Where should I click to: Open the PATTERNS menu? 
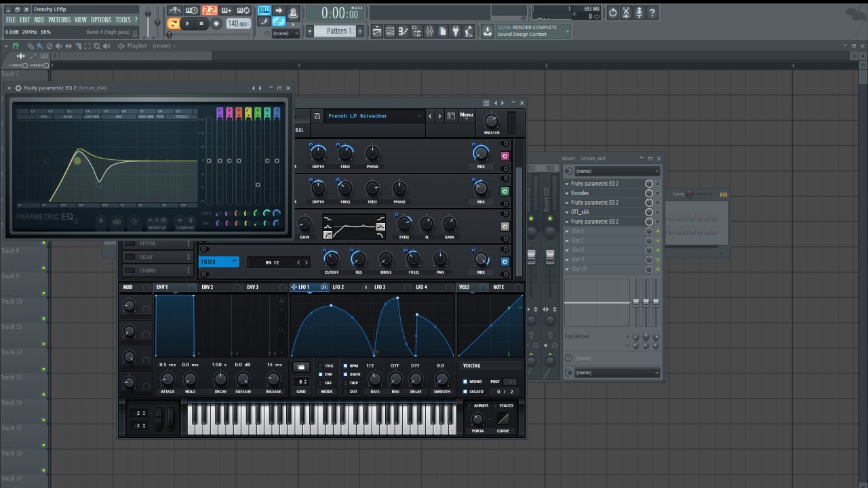pyautogui.click(x=59, y=20)
